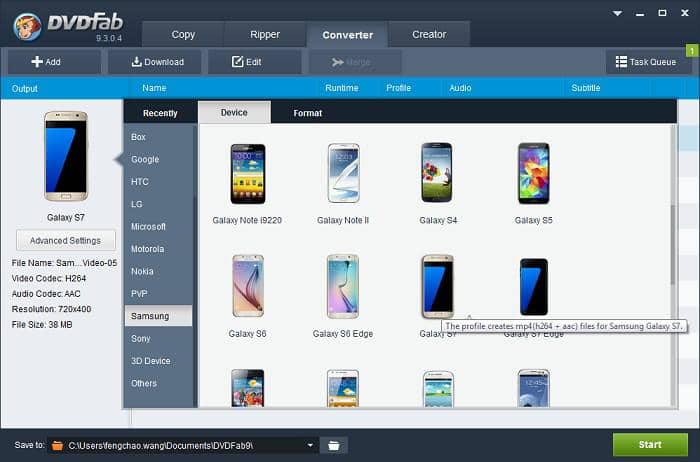
Task: Pick the Galaxy S7 Edge profile
Action: point(533,287)
